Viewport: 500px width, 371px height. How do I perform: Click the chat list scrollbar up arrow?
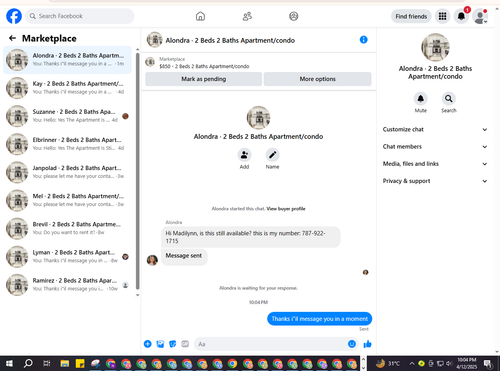[x=137, y=50]
